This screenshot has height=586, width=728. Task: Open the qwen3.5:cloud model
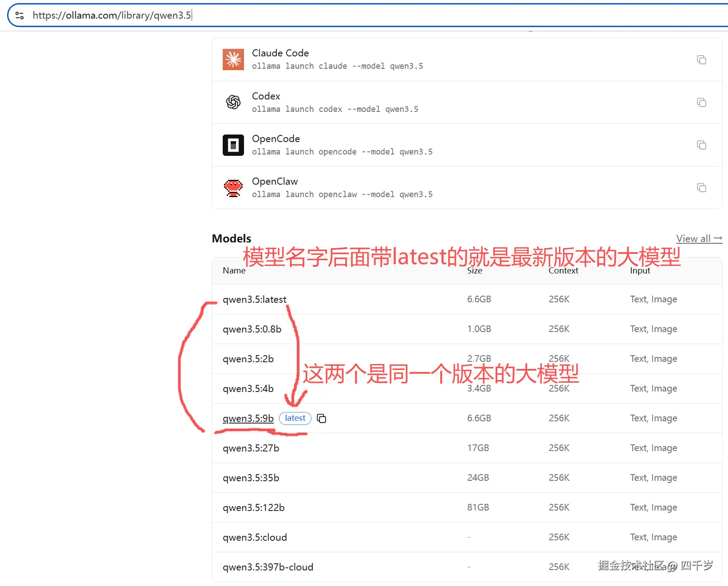(255, 537)
